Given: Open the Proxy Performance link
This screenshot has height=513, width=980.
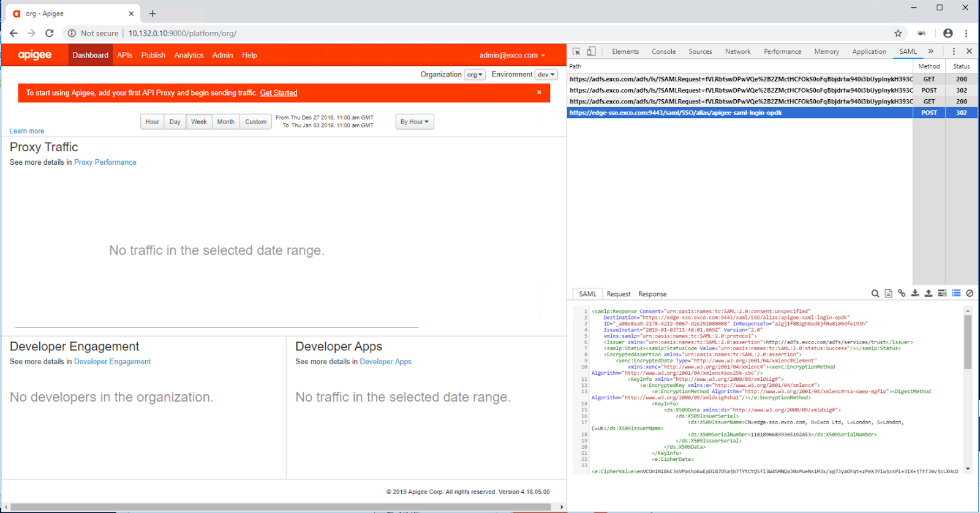Looking at the screenshot, I should [x=105, y=162].
